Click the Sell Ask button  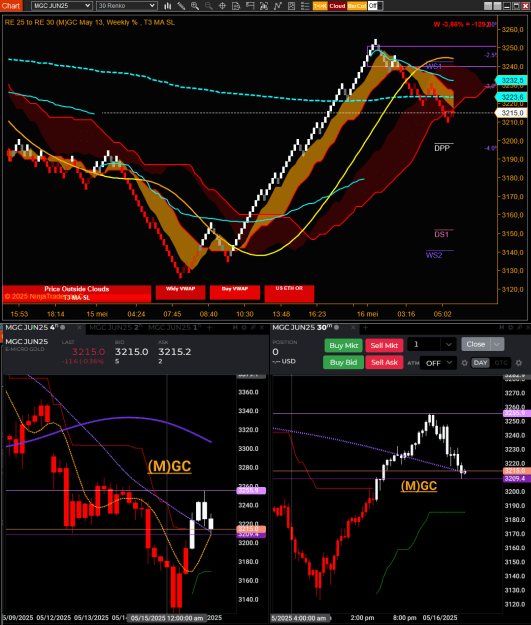click(384, 362)
